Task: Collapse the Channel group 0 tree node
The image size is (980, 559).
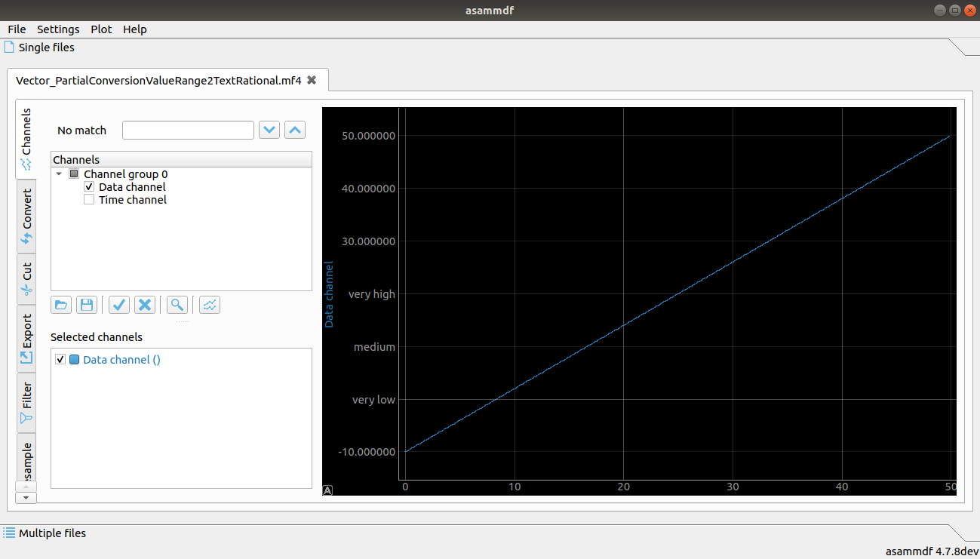Action: (59, 174)
